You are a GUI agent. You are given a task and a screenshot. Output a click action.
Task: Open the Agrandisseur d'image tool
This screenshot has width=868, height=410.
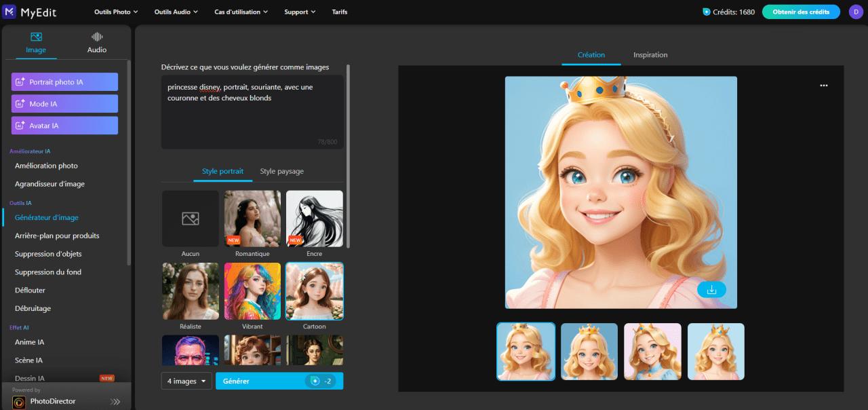pyautogui.click(x=49, y=183)
